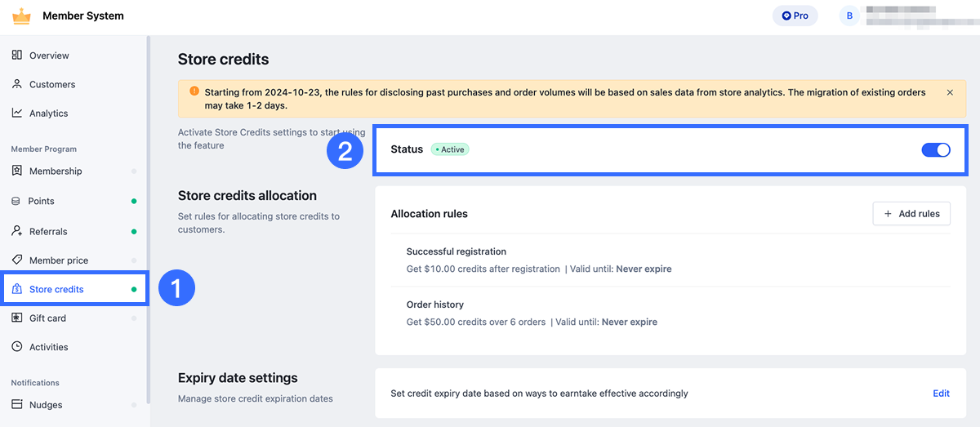Select the Successful registration allocation rule
The width and height of the screenshot is (980, 427).
[x=457, y=251]
